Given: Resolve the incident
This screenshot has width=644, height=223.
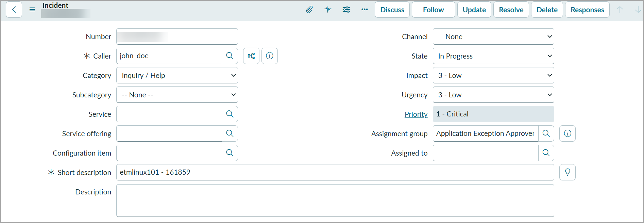Looking at the screenshot, I should coord(511,10).
